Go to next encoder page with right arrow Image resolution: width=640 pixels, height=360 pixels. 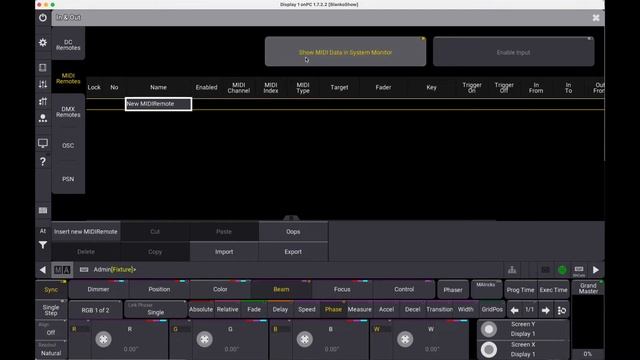click(546, 311)
